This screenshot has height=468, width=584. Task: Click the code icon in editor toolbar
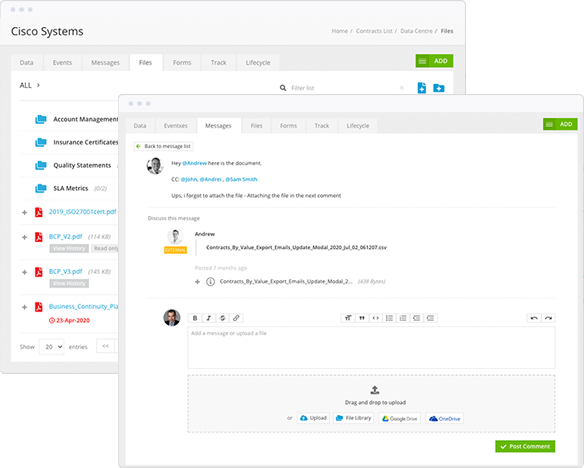coord(375,318)
